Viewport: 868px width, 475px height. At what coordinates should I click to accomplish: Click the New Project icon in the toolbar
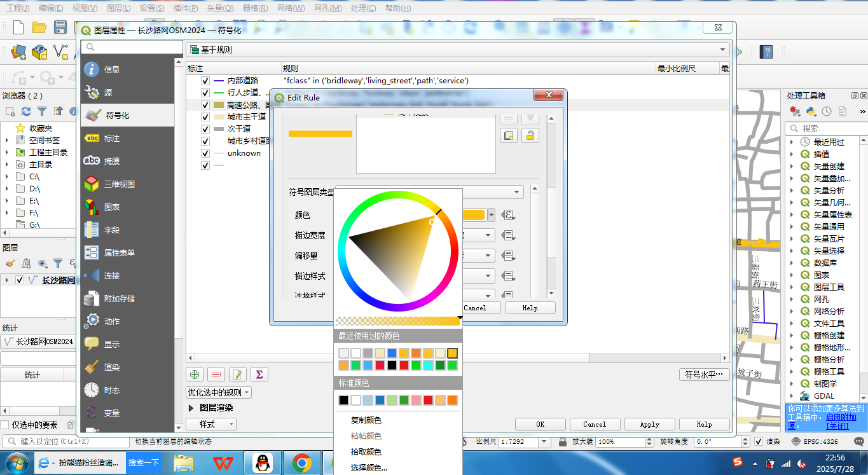[x=18, y=27]
